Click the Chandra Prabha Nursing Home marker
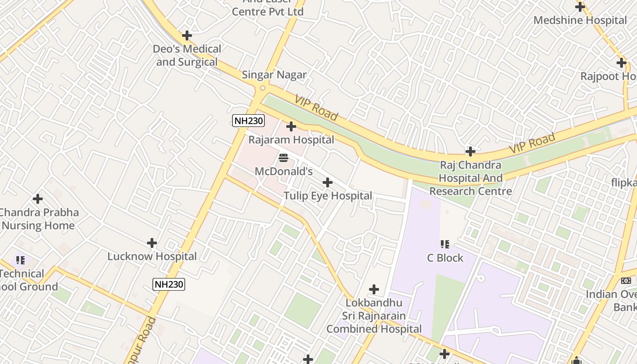This screenshot has height=364, width=637. click(38, 199)
